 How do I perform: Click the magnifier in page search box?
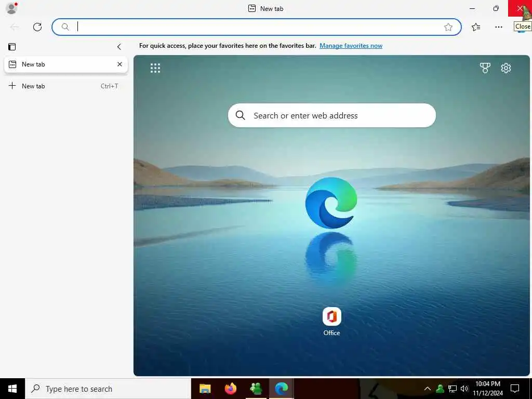click(240, 115)
